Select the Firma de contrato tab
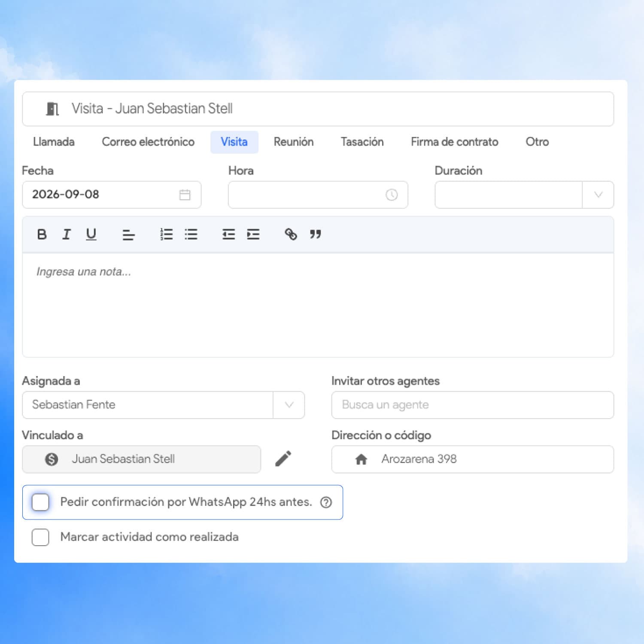This screenshot has height=644, width=644. pos(454,142)
